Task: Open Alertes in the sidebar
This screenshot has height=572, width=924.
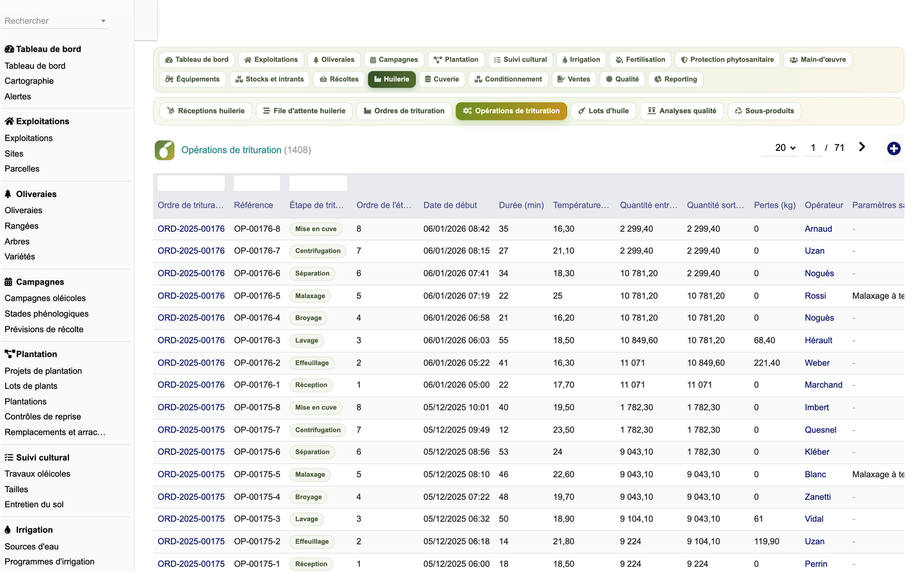Action: click(x=18, y=97)
